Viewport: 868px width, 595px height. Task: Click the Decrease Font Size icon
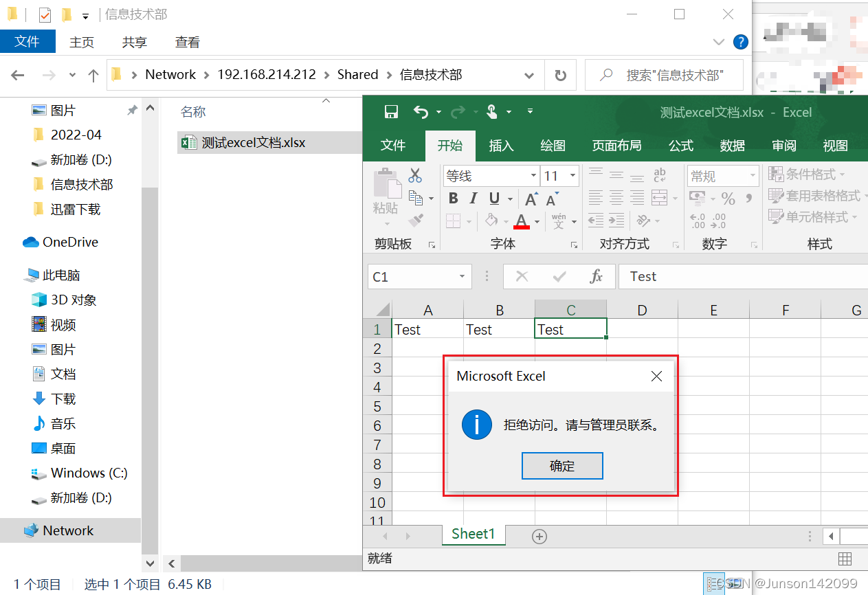pyautogui.click(x=552, y=199)
